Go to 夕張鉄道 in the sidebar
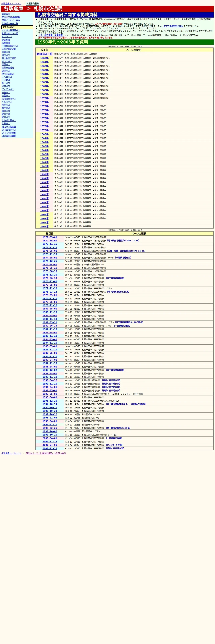Screen dimensions: 215x644 click(6, 40)
